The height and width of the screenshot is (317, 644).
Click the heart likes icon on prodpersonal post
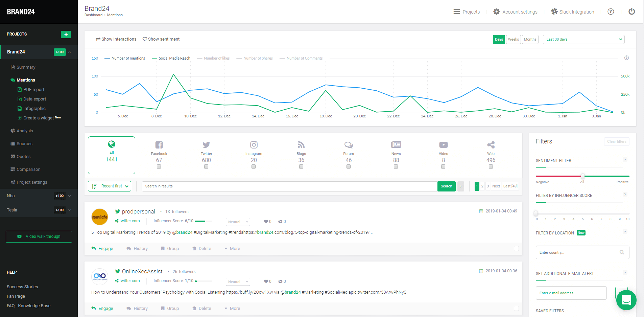click(266, 222)
